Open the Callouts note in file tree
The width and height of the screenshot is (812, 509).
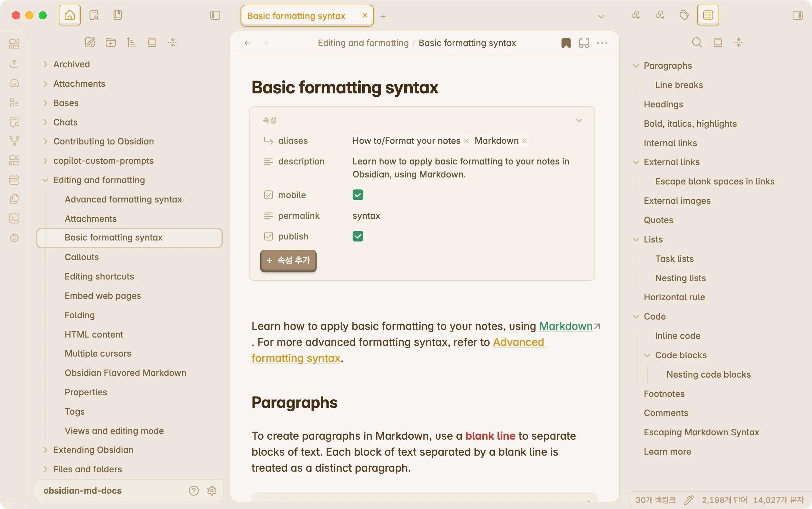81,257
